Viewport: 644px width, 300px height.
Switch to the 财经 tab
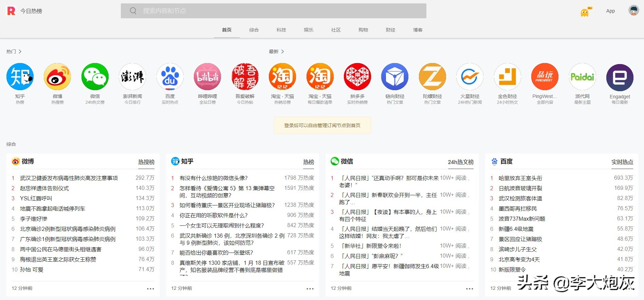390,30
